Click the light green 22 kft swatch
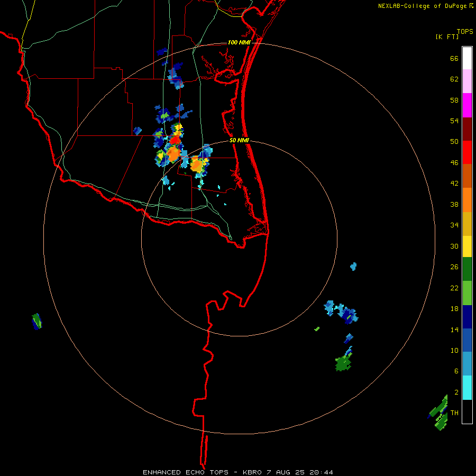The image size is (476, 476). pos(467,293)
